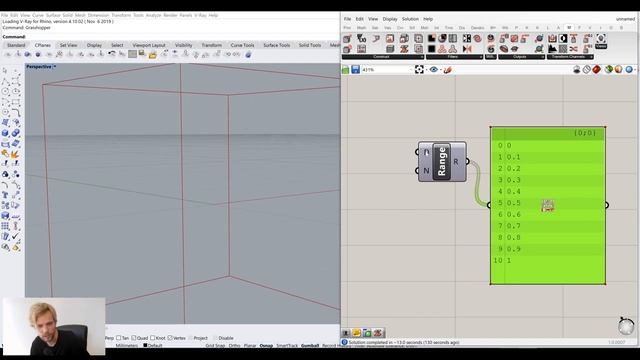This screenshot has height=360, width=640.
Task: Switch to the Curve Tools tab in Rhino
Action: 242,45
